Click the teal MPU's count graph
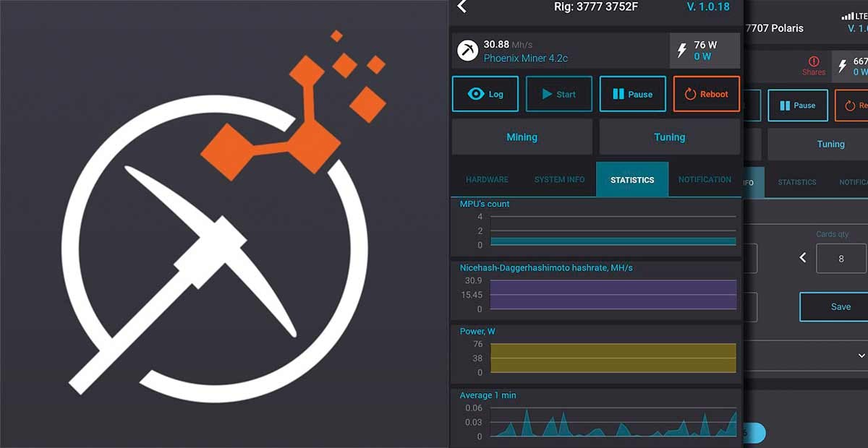 pyautogui.click(x=613, y=231)
